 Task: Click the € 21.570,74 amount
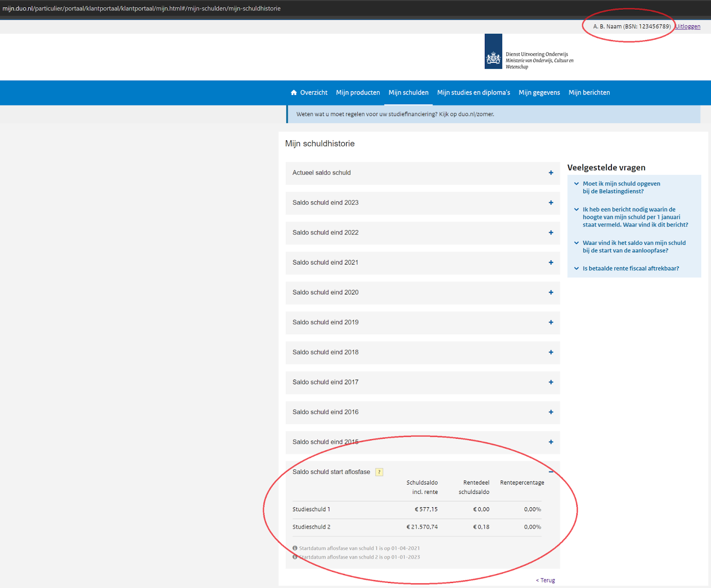click(x=422, y=527)
